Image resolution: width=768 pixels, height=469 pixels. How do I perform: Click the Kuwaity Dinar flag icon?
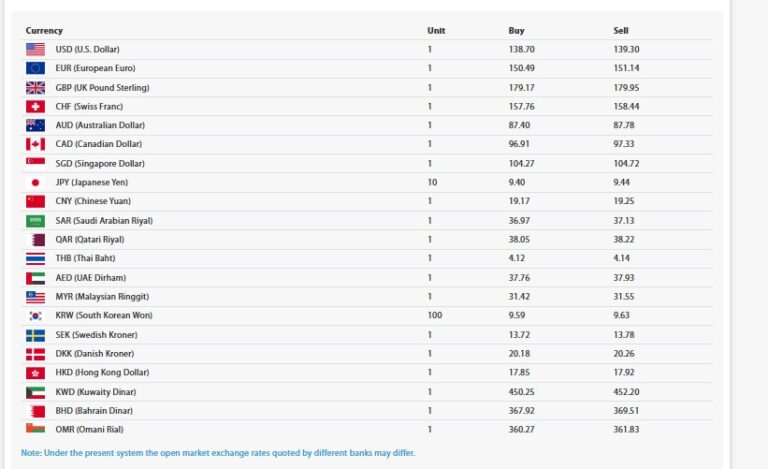[x=35, y=391]
